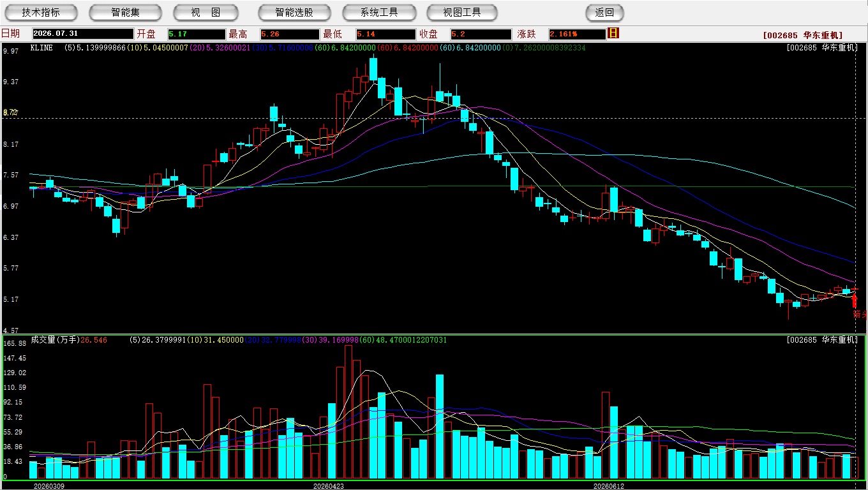868x490 pixels.
Task: Click the (10)5.04500007 moving average value
Action: (158, 48)
